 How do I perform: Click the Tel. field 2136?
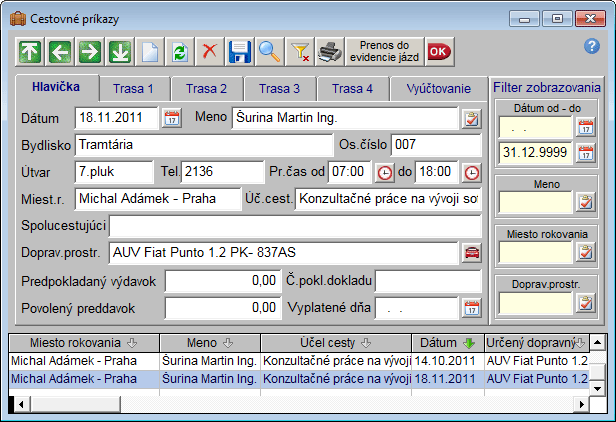pos(222,172)
